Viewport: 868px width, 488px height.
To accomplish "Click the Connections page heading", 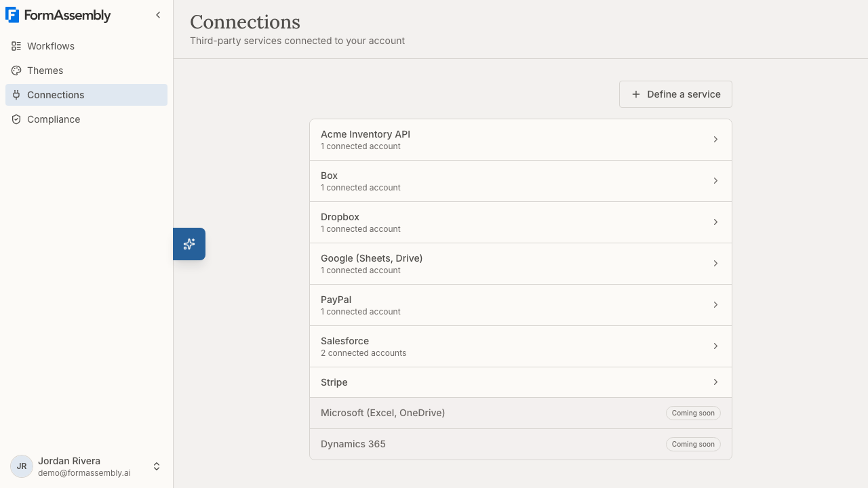I will (245, 22).
